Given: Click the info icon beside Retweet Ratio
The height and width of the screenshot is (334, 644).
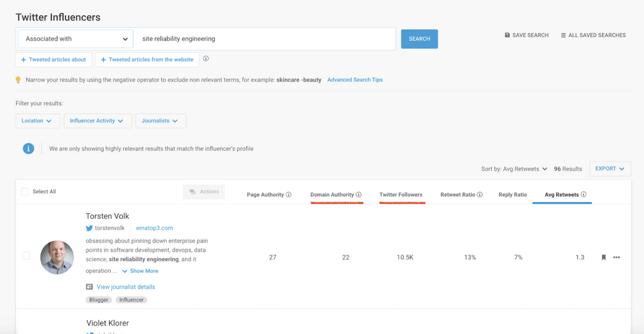Looking at the screenshot, I should tap(480, 195).
